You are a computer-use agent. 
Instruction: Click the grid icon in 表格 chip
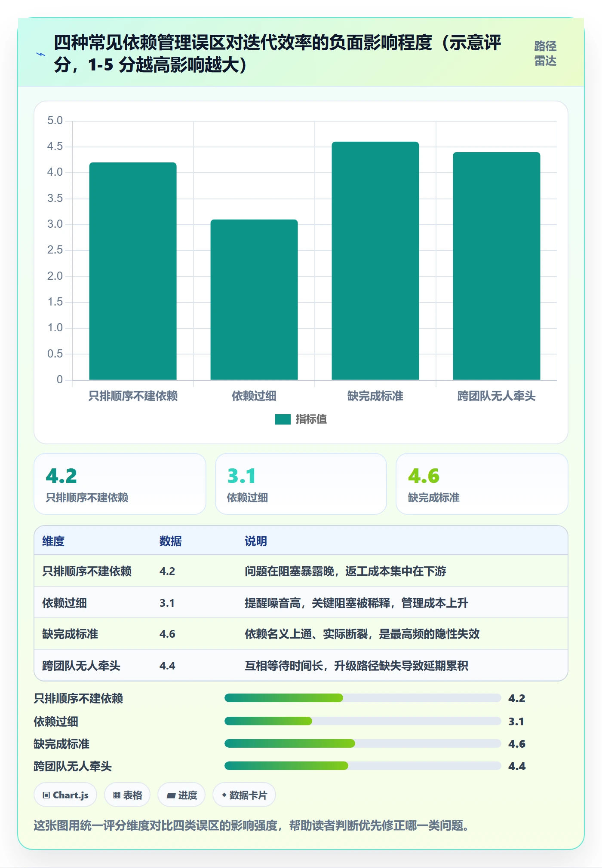point(117,795)
